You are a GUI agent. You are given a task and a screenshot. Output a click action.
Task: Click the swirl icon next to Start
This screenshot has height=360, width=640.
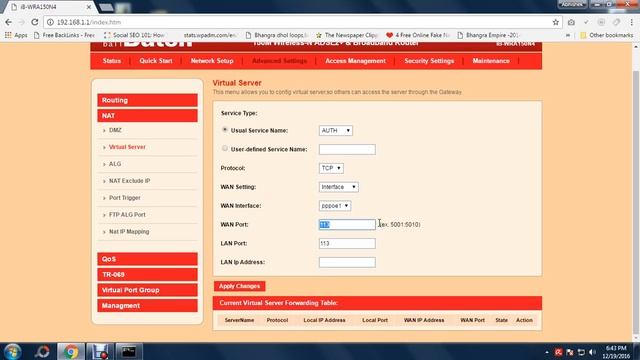(42, 351)
